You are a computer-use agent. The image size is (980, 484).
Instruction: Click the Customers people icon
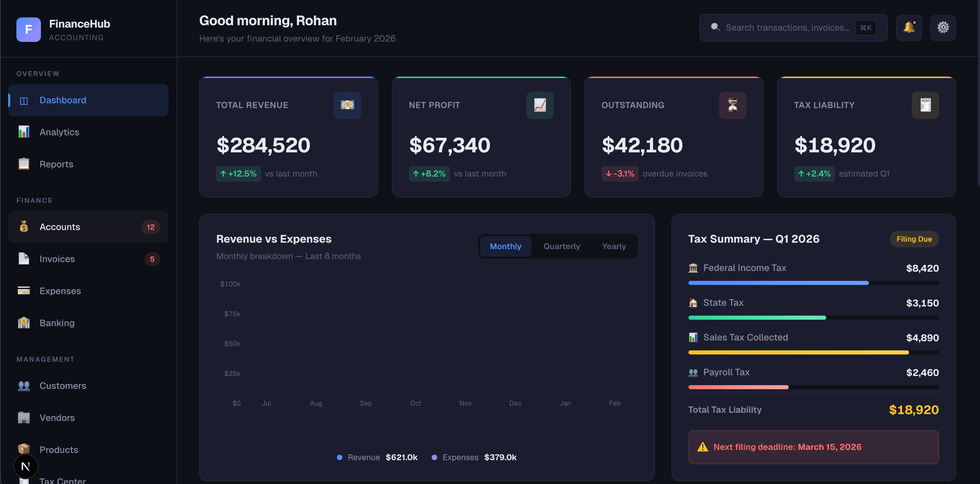pyautogui.click(x=24, y=385)
